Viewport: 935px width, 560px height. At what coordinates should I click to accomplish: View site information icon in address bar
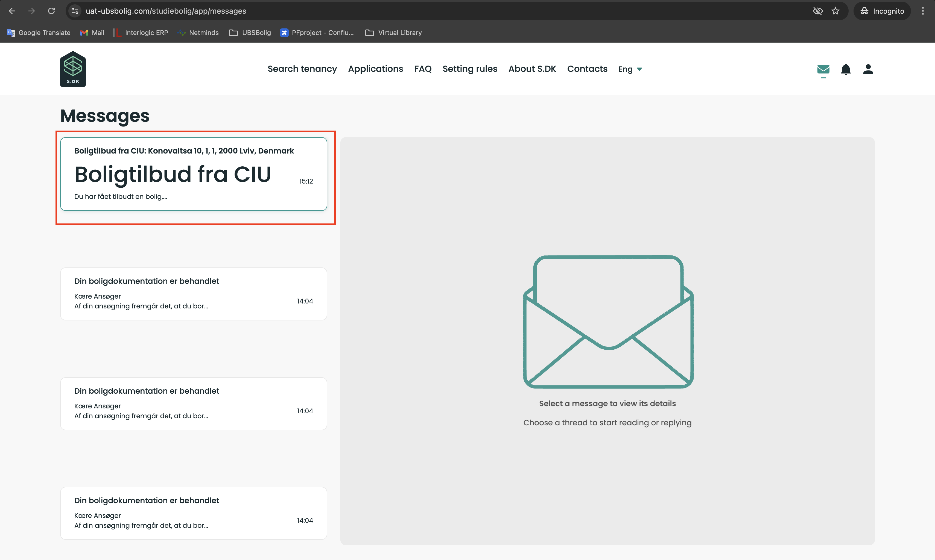pyautogui.click(x=75, y=11)
